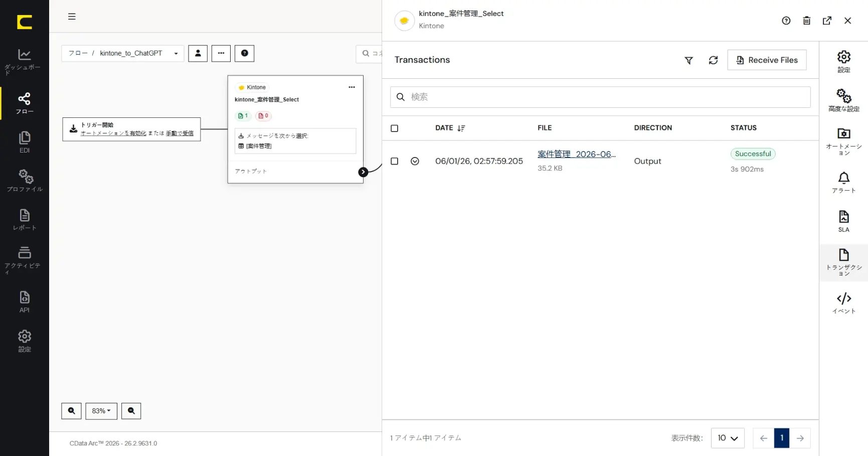868x456 pixels.
Task: Open the アラート tab
Action: 844,183
